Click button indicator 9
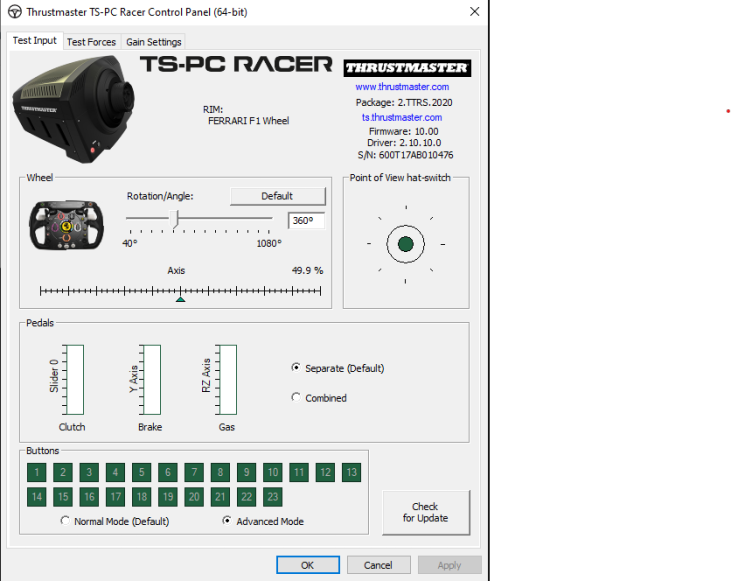 point(246,472)
